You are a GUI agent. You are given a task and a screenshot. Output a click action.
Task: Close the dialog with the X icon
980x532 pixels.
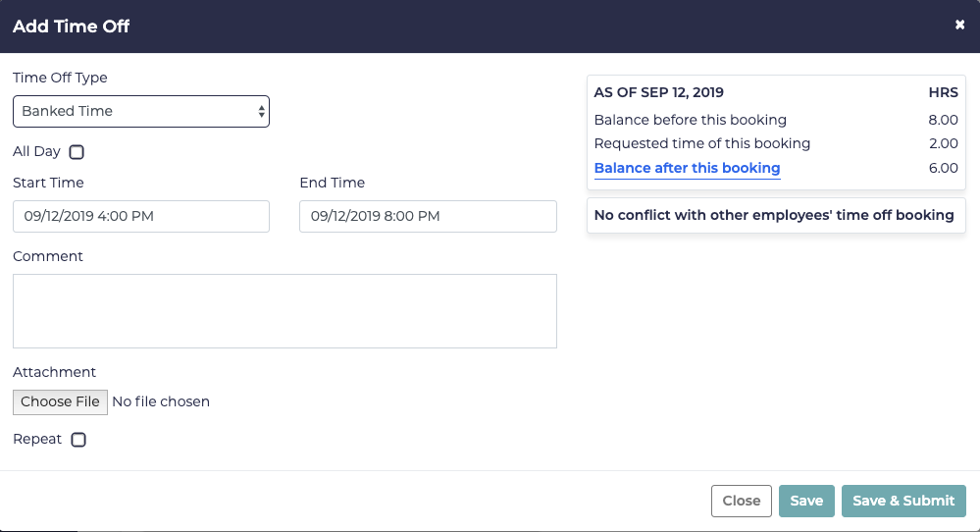pyautogui.click(x=959, y=26)
